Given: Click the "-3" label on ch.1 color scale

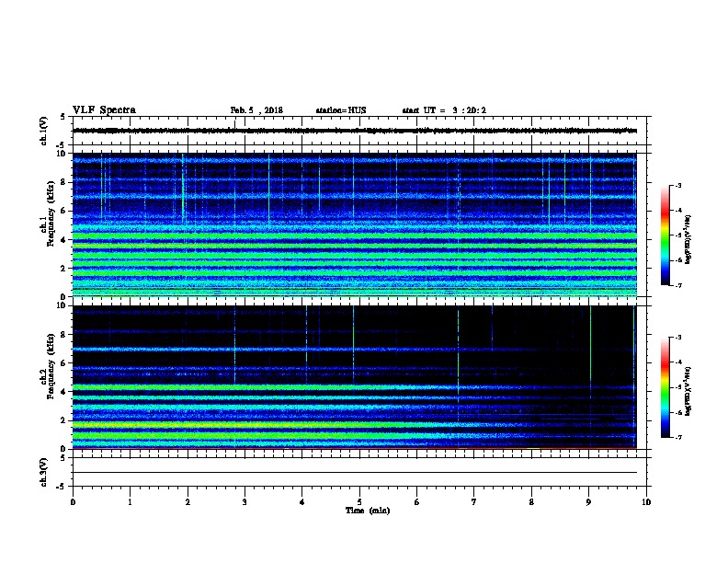Looking at the screenshot, I should 678,185.
